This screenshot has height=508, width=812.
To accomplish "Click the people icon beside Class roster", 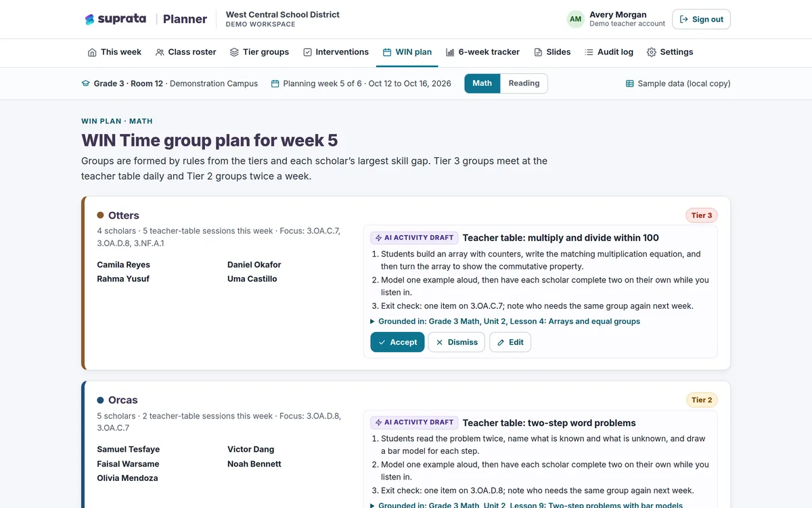I will [x=160, y=52].
